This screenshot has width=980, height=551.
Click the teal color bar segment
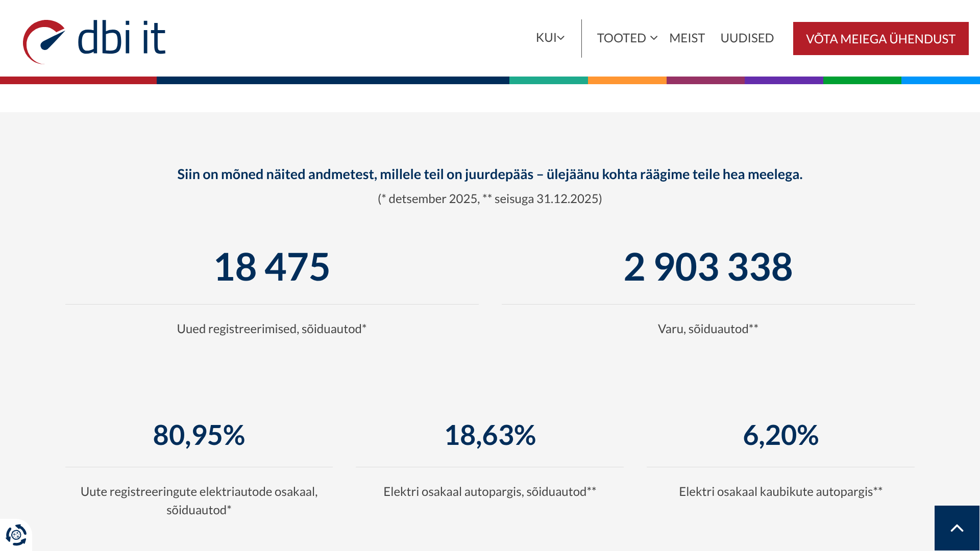[548, 80]
